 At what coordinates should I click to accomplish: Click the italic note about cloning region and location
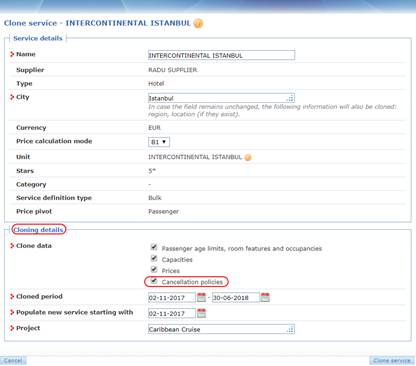(x=272, y=110)
